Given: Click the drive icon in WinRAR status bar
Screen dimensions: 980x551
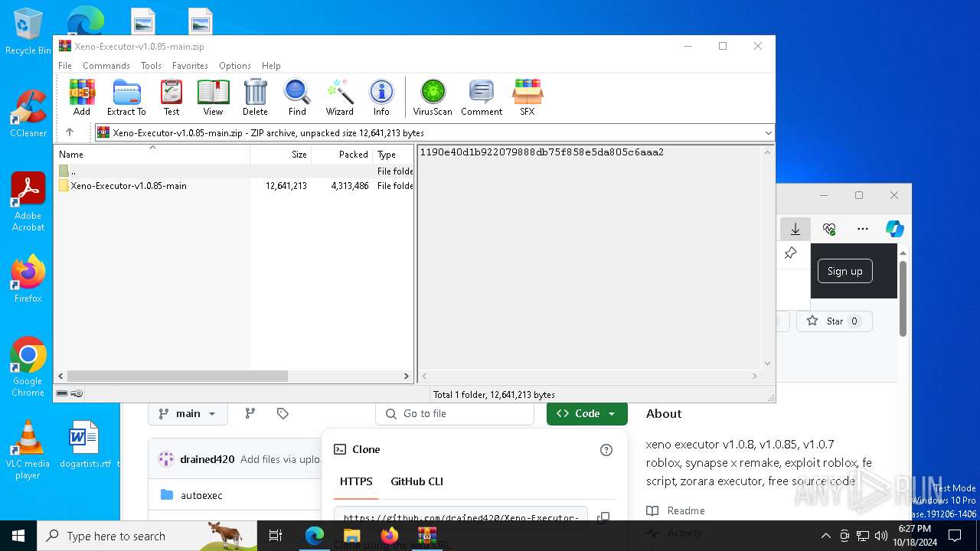Looking at the screenshot, I should (x=62, y=393).
